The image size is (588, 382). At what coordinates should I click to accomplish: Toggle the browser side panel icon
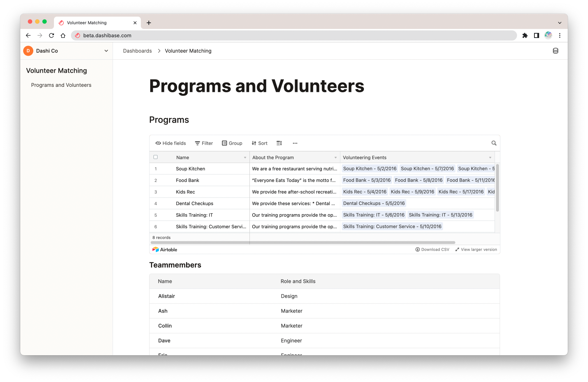(537, 35)
